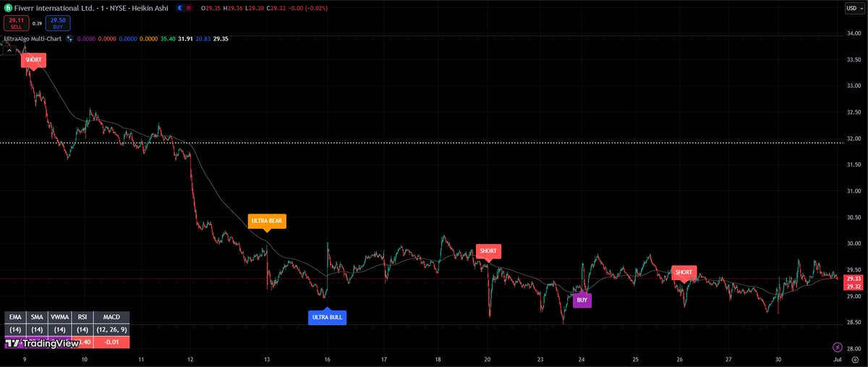Image resolution: width=868 pixels, height=367 pixels.
Task: Click the purple lightning bolt icon
Action: click(x=838, y=347)
